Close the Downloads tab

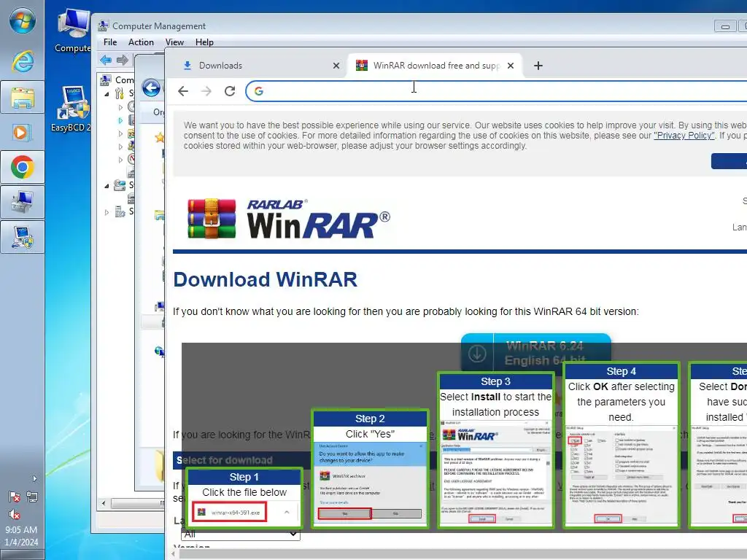coord(336,66)
